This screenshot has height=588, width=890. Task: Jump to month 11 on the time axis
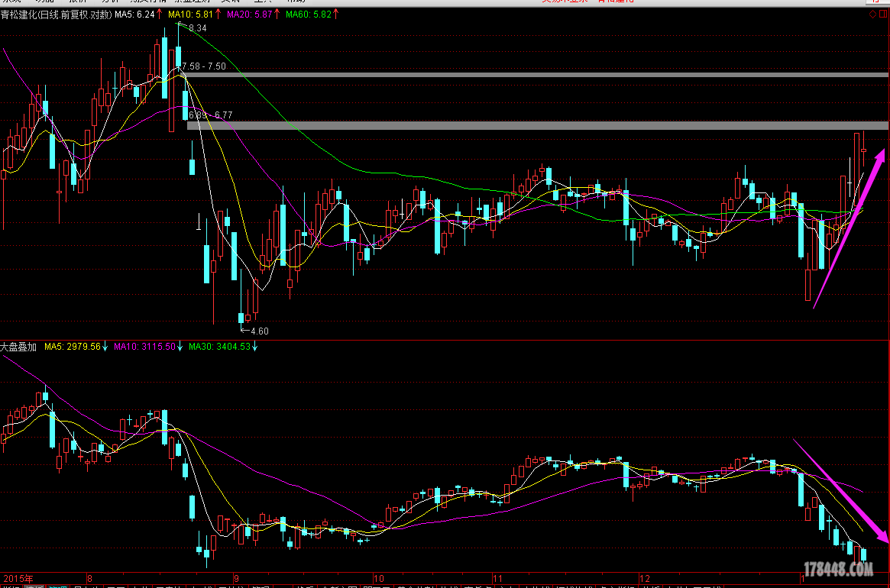(x=498, y=580)
